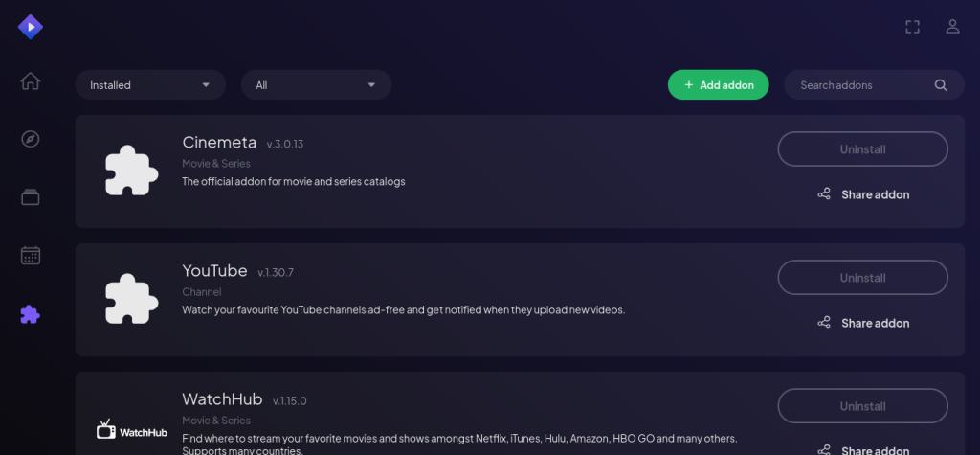Click the Channel type label
Viewport: 980px width, 455px height.
point(202,291)
